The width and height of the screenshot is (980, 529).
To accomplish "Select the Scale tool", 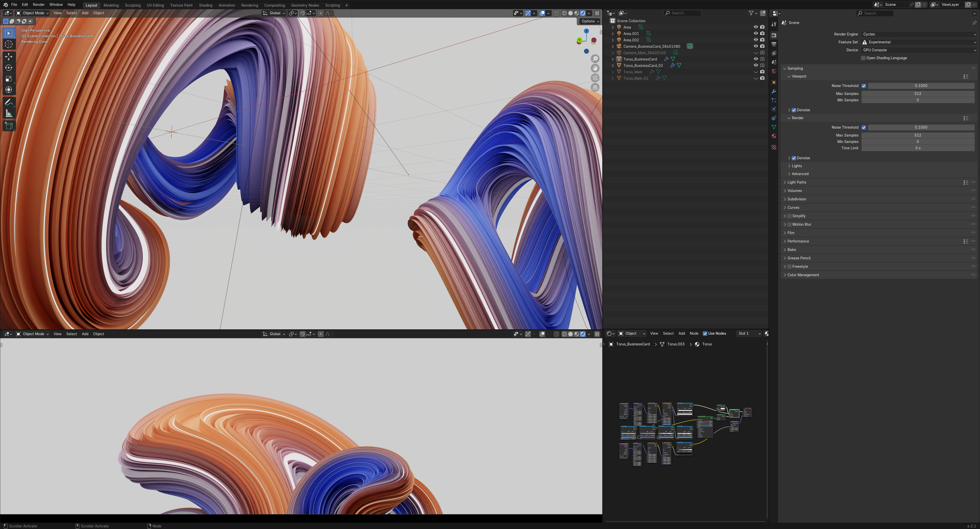I will [9, 79].
